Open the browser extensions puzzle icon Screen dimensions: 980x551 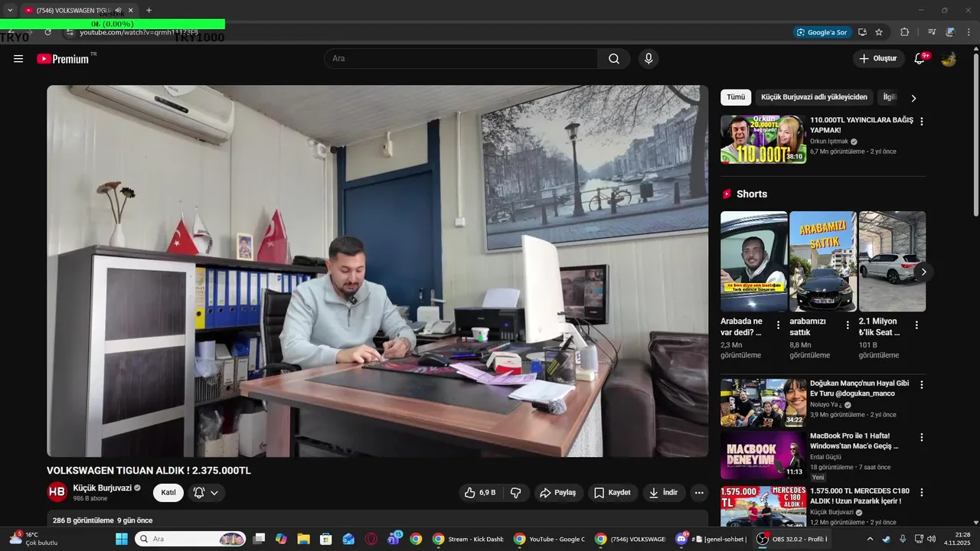click(904, 32)
